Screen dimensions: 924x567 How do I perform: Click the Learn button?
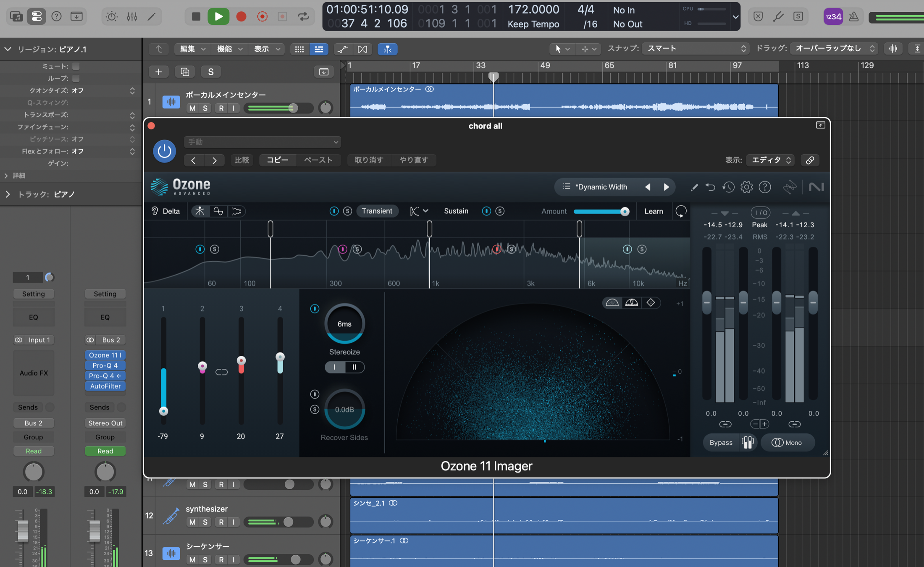654,211
